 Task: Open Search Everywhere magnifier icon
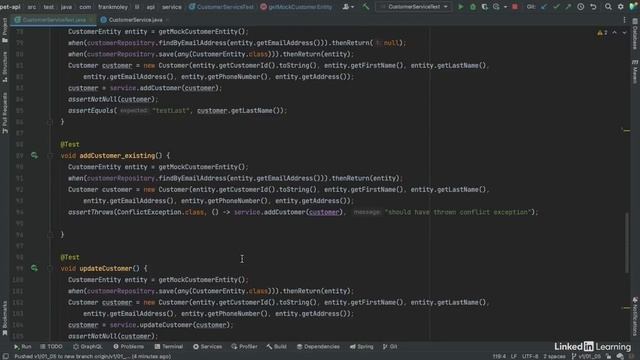point(608,7)
